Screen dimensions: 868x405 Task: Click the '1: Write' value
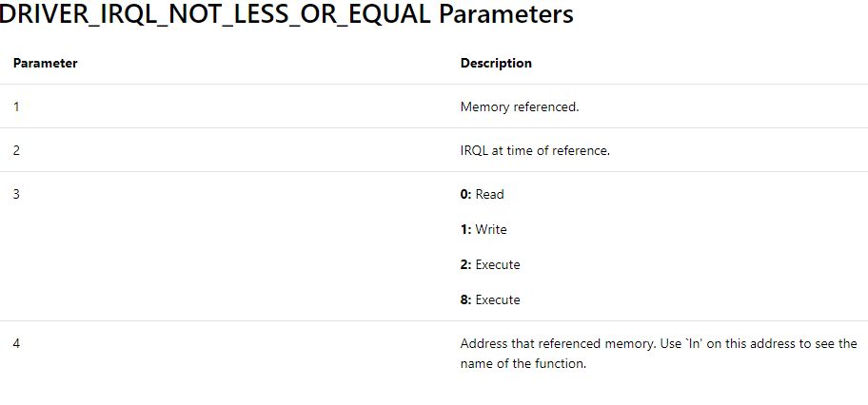tap(483, 229)
